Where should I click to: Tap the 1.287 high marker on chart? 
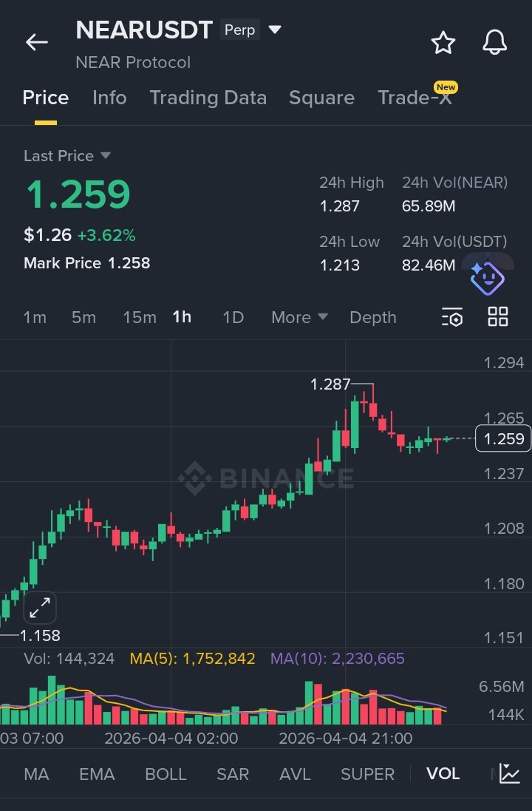[330, 384]
